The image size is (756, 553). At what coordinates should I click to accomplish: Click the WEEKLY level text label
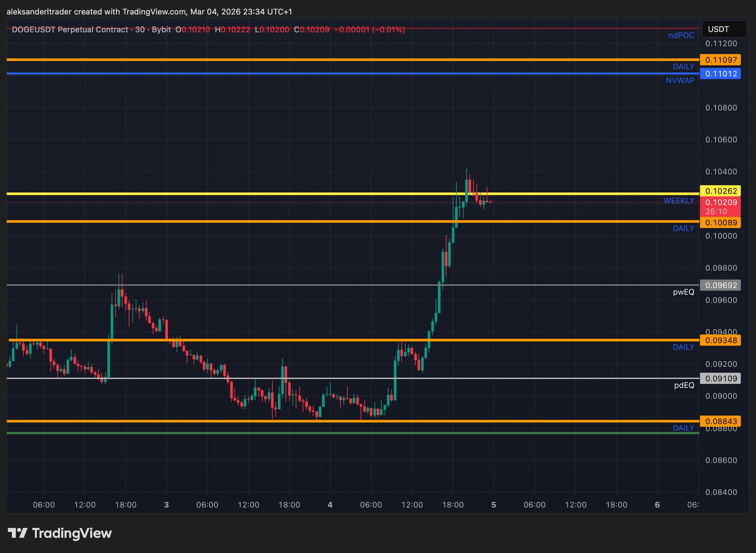[x=678, y=201]
